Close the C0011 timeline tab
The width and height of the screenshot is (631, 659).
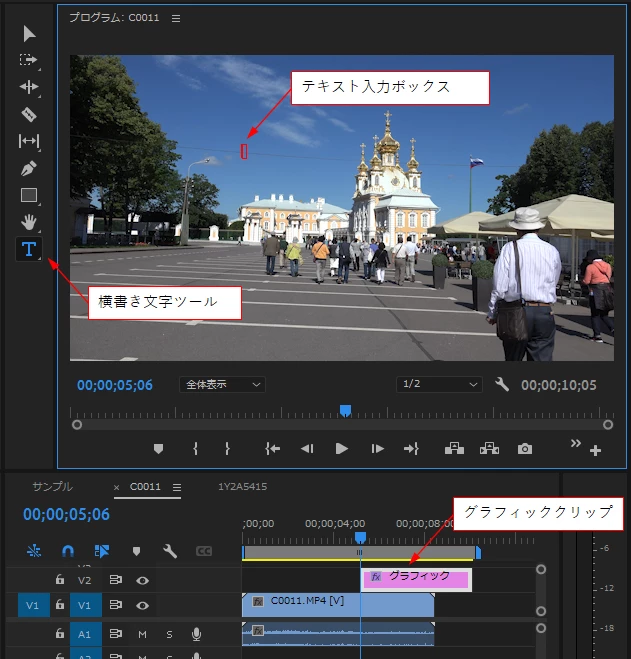[x=116, y=487]
